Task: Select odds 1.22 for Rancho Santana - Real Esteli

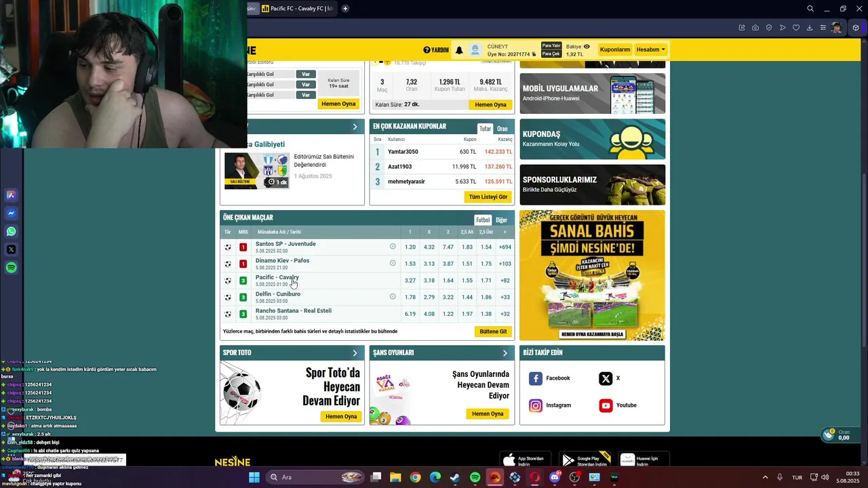Action: point(448,314)
